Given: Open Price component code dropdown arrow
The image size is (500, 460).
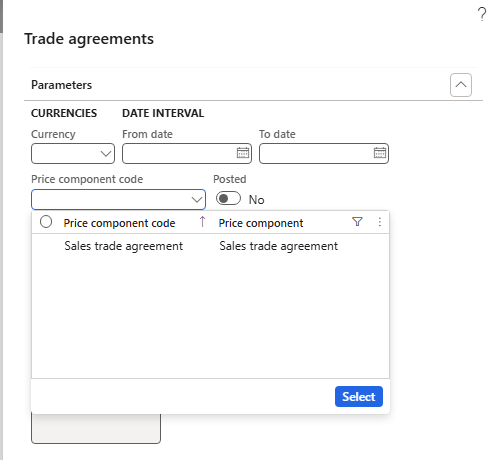Looking at the screenshot, I should click(x=197, y=200).
